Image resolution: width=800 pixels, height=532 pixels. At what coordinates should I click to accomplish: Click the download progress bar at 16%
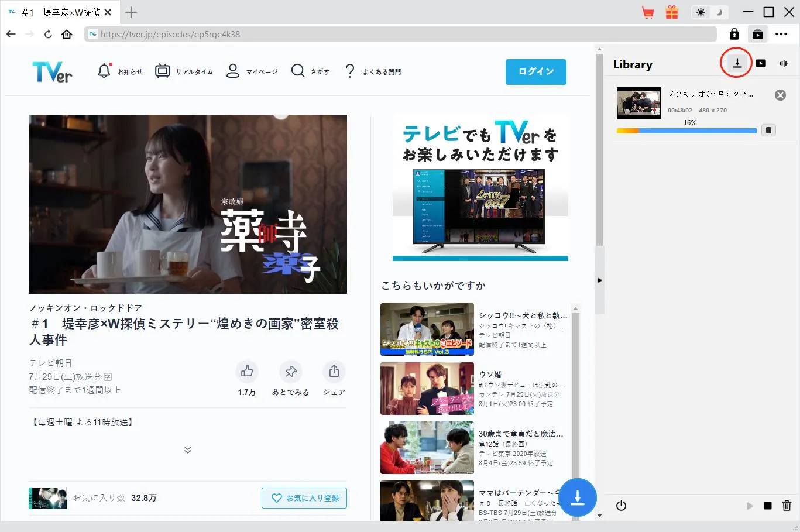pyautogui.click(x=686, y=131)
